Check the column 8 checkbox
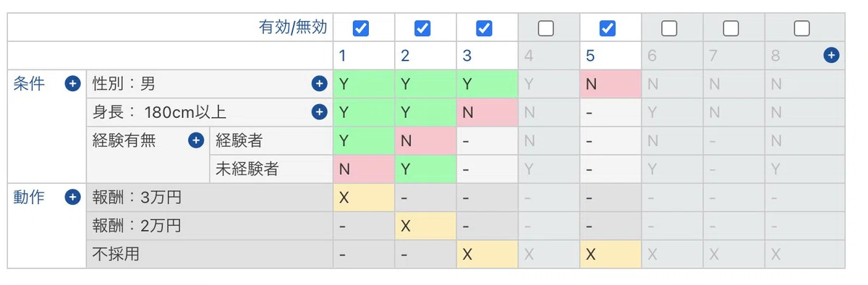 801,28
